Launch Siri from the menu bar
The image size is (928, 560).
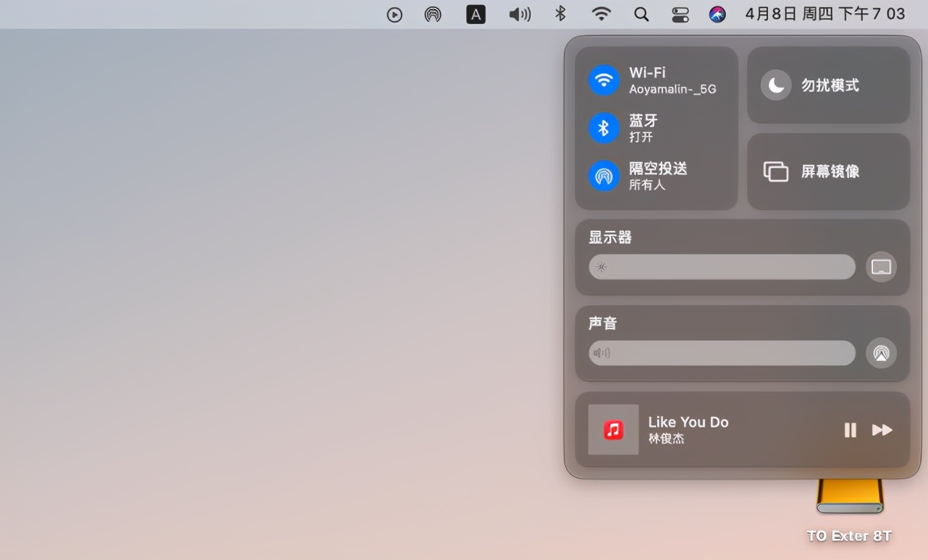(717, 14)
